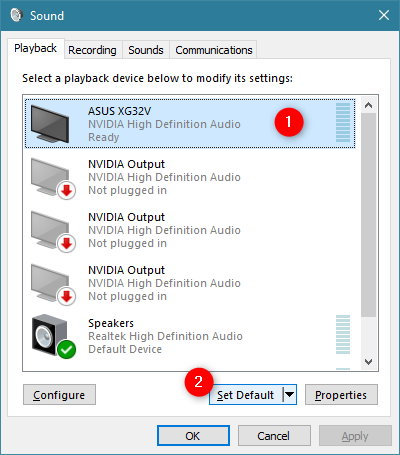Click the Cancel button
This screenshot has width=400, height=455.
click(x=274, y=435)
